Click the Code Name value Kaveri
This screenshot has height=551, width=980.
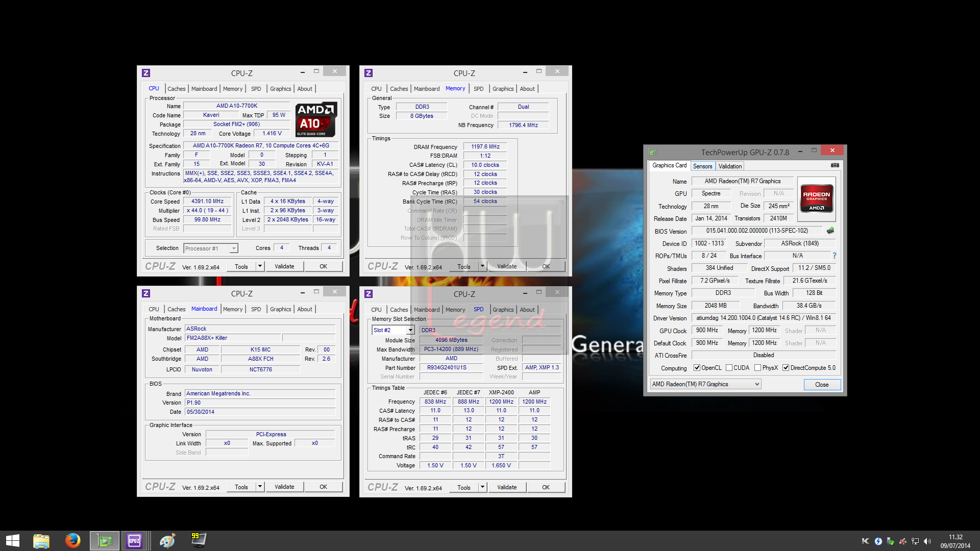tap(211, 115)
